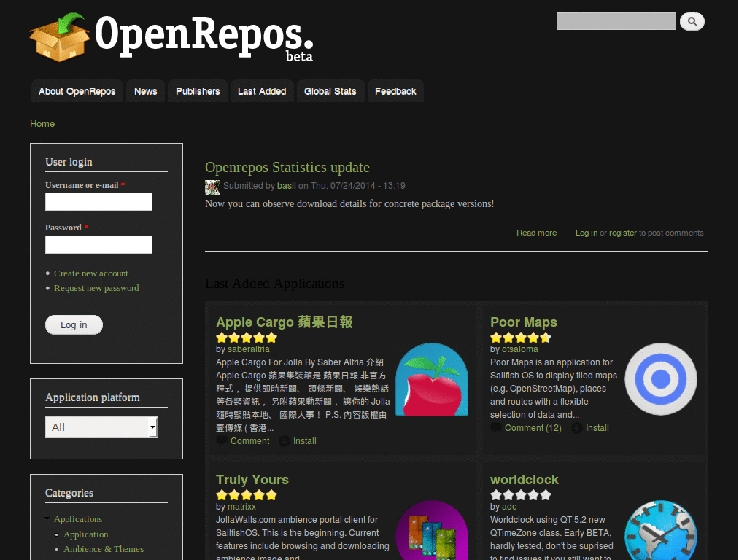This screenshot has width=747, height=560.
Task: Click Create new account link
Action: pyautogui.click(x=91, y=273)
